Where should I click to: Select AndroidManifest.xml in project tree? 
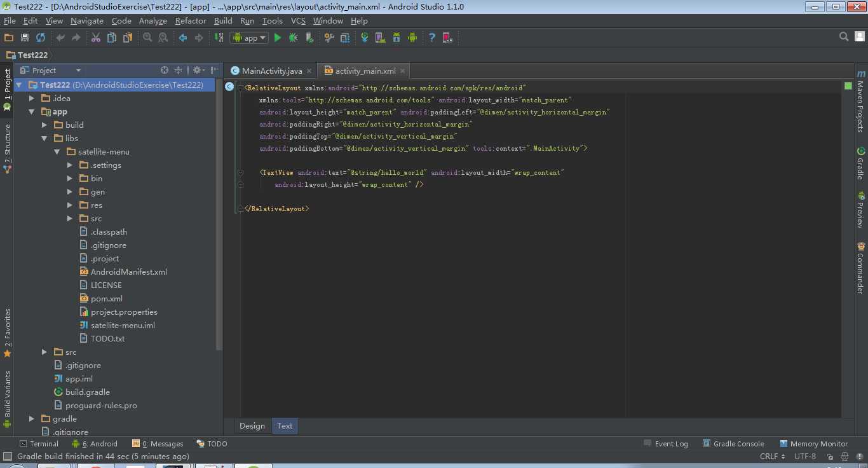point(128,272)
